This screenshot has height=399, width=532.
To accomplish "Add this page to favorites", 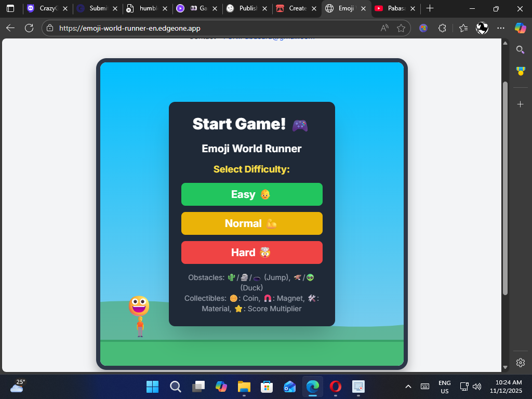I will tap(401, 28).
